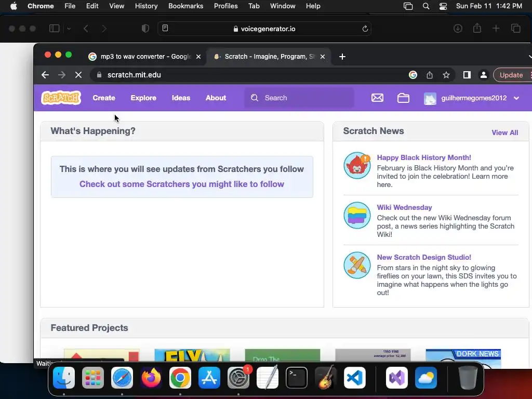Open GarageBand from the Dock
The width and height of the screenshot is (532, 399).
[x=326, y=378]
